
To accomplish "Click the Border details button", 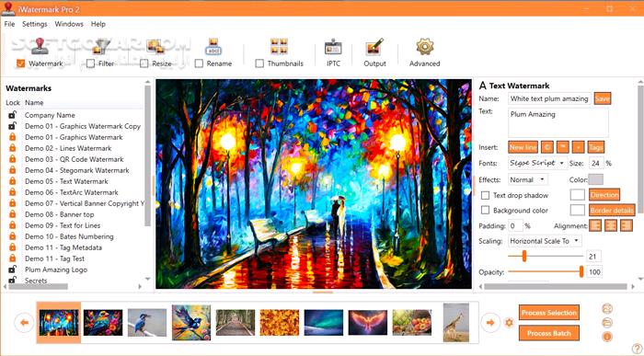I will (x=612, y=210).
